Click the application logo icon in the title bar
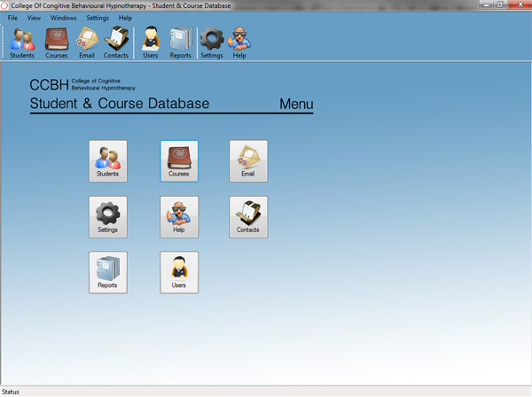532x397 pixels. [x=4, y=5]
